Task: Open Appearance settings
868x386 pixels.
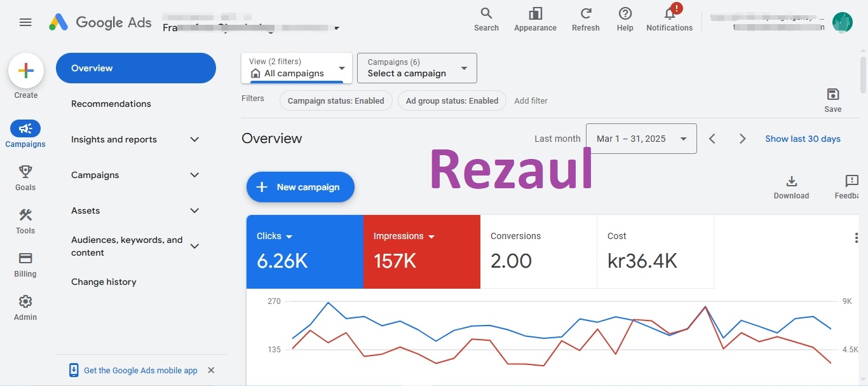Action: click(535, 20)
